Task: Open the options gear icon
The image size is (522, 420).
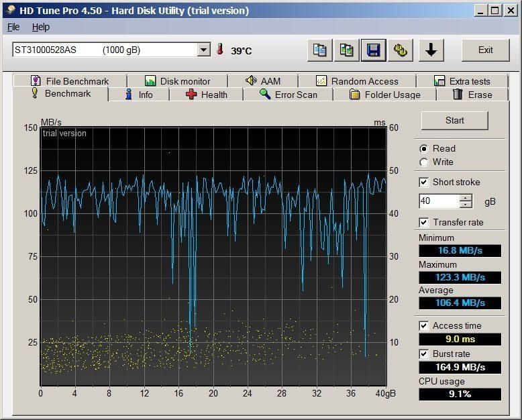Action: pyautogui.click(x=401, y=50)
